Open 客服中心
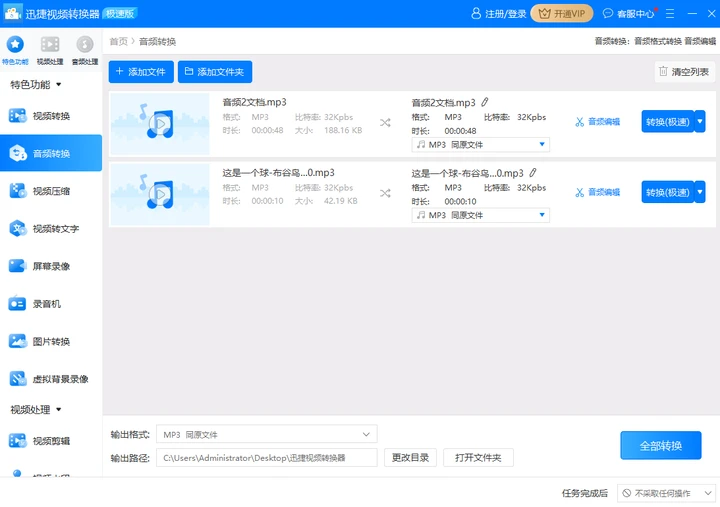Screen dimensions: 720x507 click(x=629, y=14)
